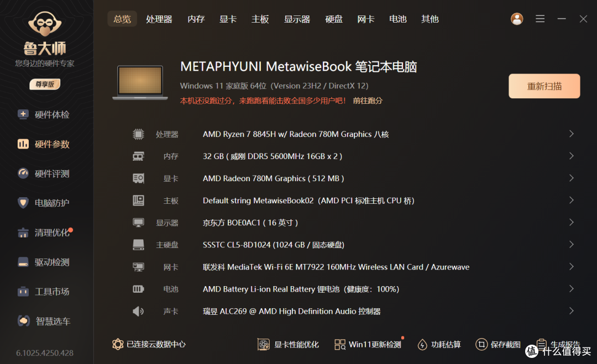Viewport: 597px width, 364px height.
Task: Click the 电池 battery icon
Action: tap(138, 289)
